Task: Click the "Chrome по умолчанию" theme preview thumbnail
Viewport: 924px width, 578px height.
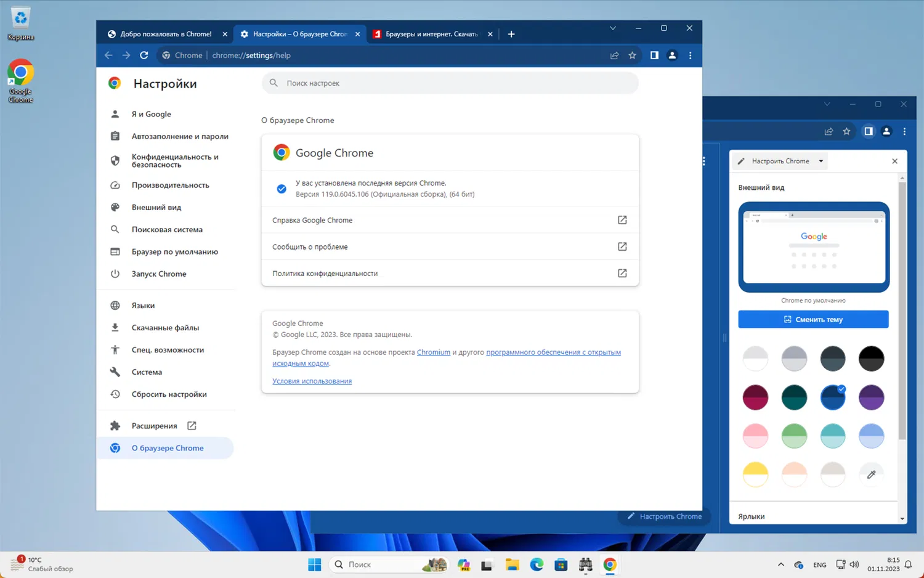Action: point(814,247)
